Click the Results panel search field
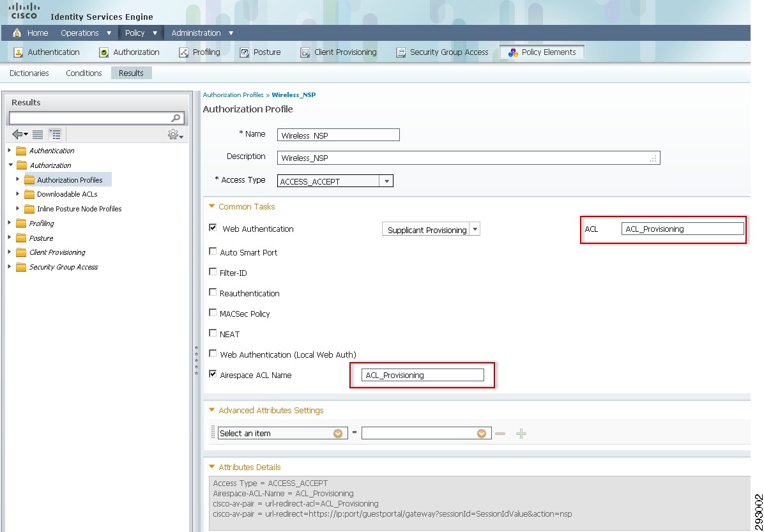 click(x=96, y=118)
